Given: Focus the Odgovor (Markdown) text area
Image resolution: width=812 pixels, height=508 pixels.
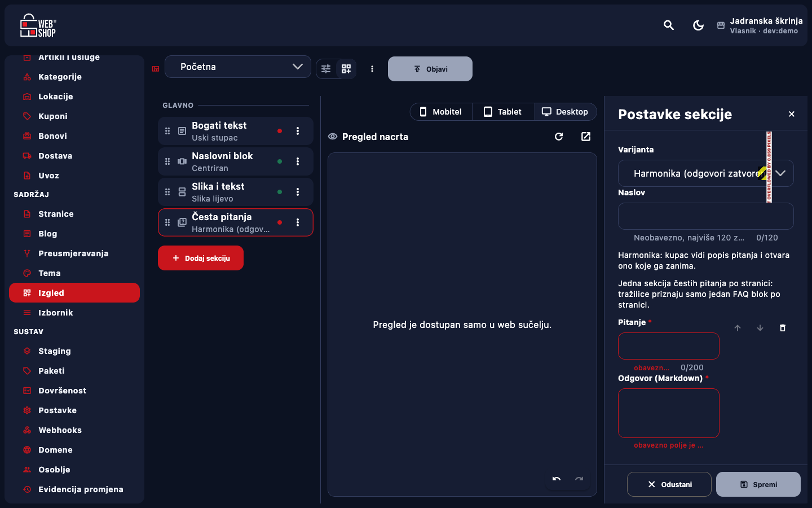Looking at the screenshot, I should [669, 413].
